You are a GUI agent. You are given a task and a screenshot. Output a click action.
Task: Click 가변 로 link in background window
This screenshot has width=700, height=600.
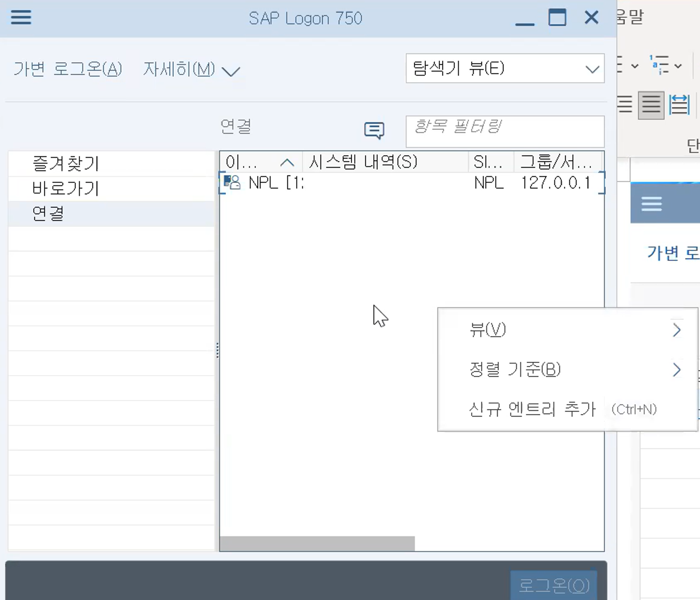click(673, 253)
